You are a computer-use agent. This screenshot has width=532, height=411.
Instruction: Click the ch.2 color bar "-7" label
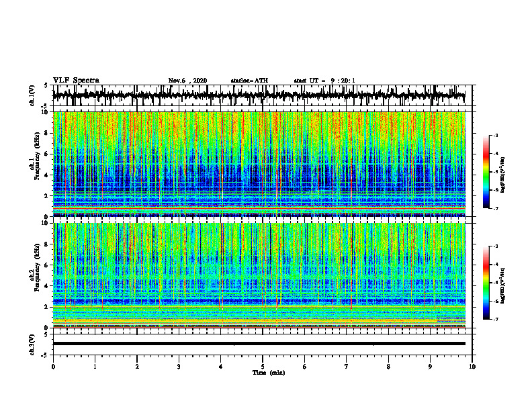(x=495, y=320)
